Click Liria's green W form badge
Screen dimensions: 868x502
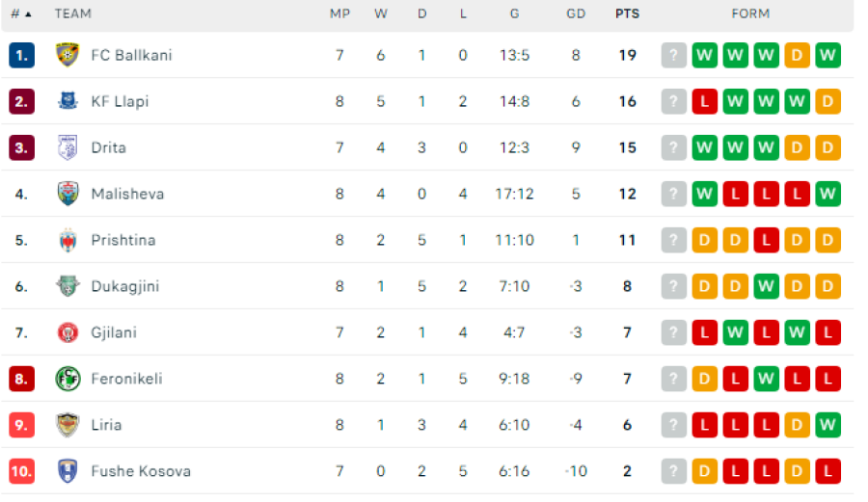pos(827,425)
